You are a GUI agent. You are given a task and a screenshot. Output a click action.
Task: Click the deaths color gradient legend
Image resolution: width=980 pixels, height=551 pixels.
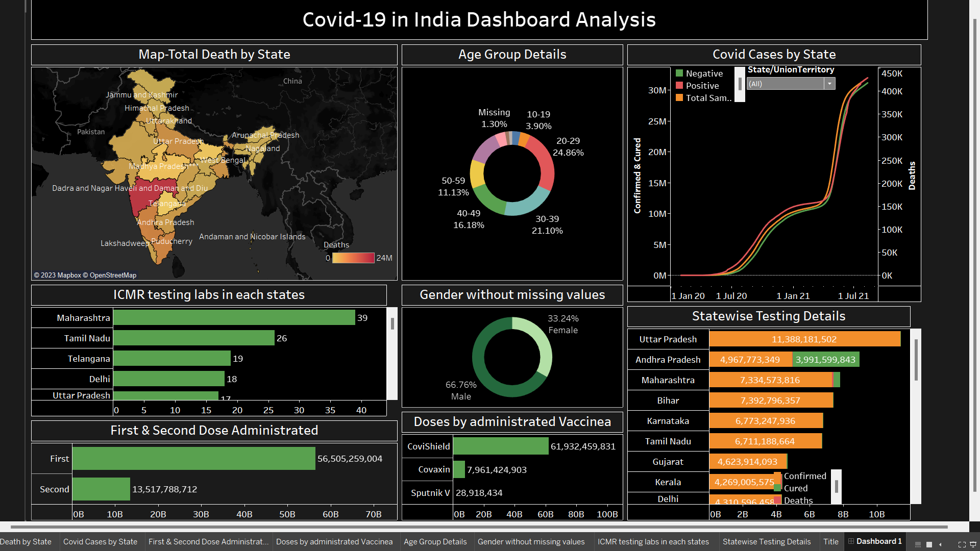point(353,258)
